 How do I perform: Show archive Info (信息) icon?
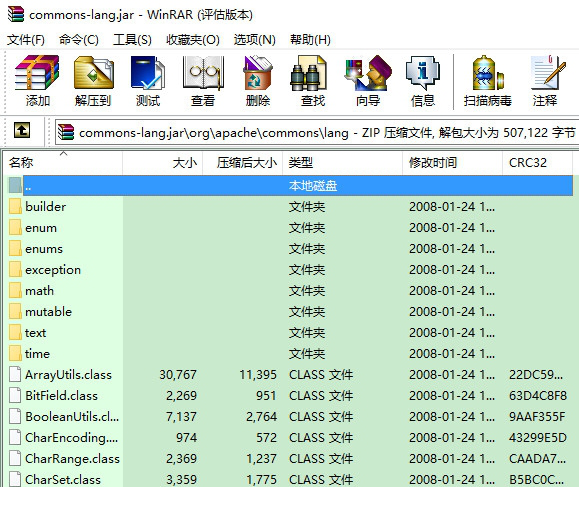(x=423, y=73)
